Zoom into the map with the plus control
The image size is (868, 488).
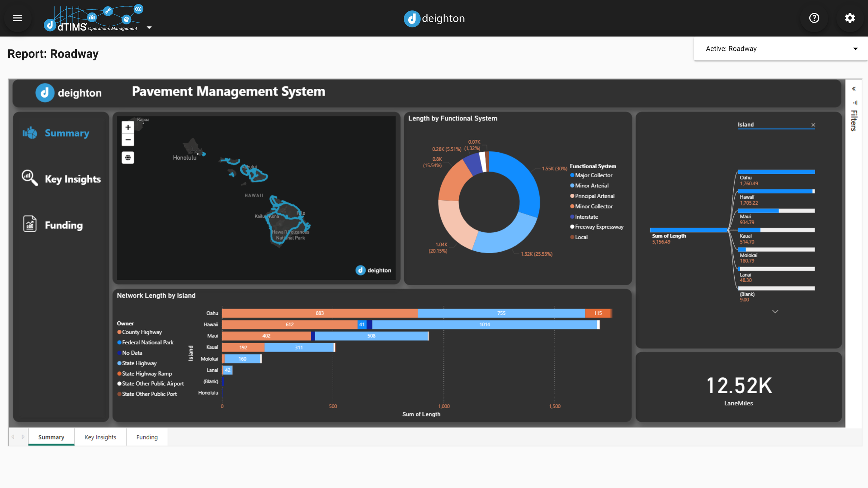[128, 127]
